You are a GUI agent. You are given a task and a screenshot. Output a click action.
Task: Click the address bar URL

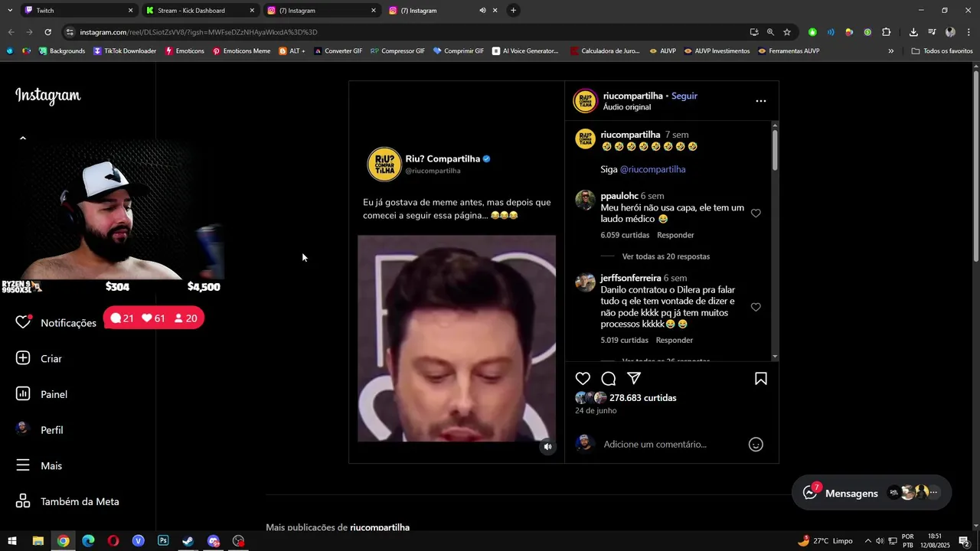(x=198, y=32)
